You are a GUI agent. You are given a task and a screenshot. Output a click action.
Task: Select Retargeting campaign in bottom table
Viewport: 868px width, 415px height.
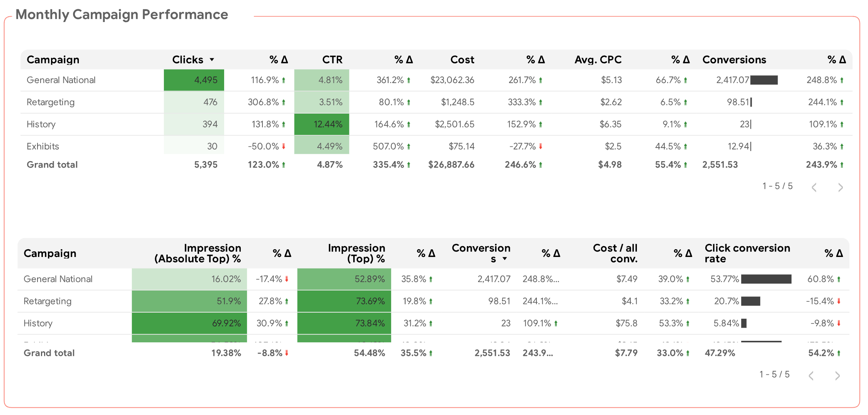[x=48, y=301]
